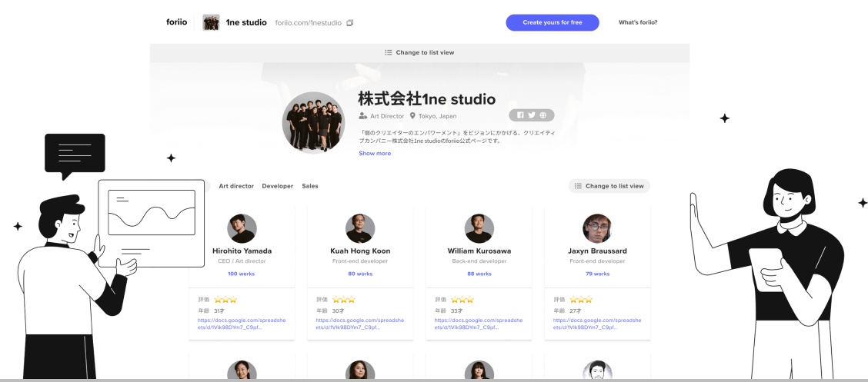This screenshot has height=382, width=868.
Task: Open the 1ne studio header thumbnail
Action: click(x=211, y=22)
